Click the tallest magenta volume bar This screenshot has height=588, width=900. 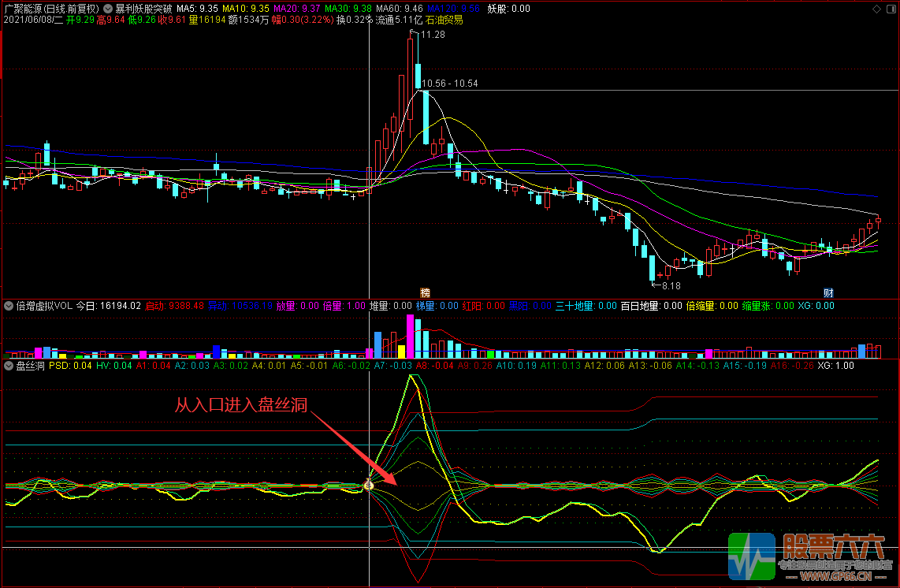click(410, 337)
